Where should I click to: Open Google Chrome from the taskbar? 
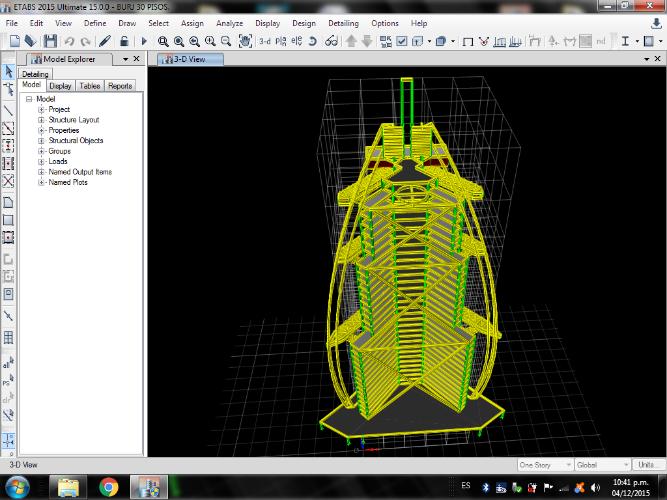click(108, 487)
